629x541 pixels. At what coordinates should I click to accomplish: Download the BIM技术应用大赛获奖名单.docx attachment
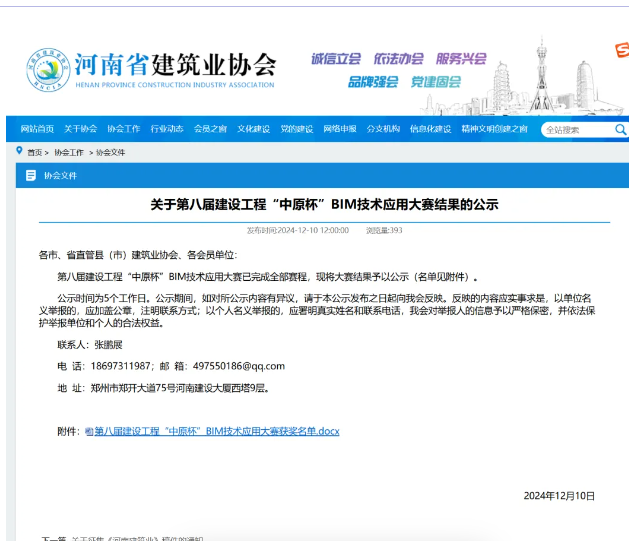[217, 432]
